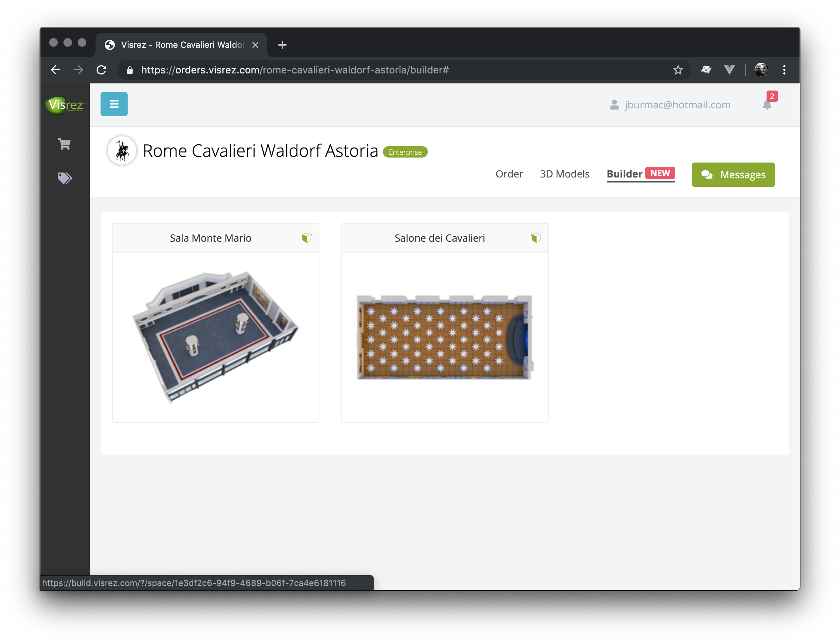Switch to the 3D Models tab

564,174
